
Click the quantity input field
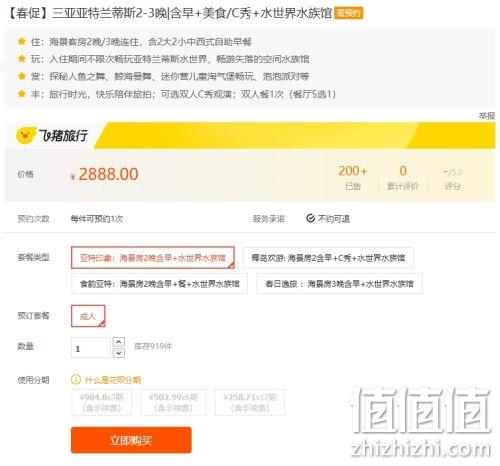pyautogui.click(x=90, y=348)
